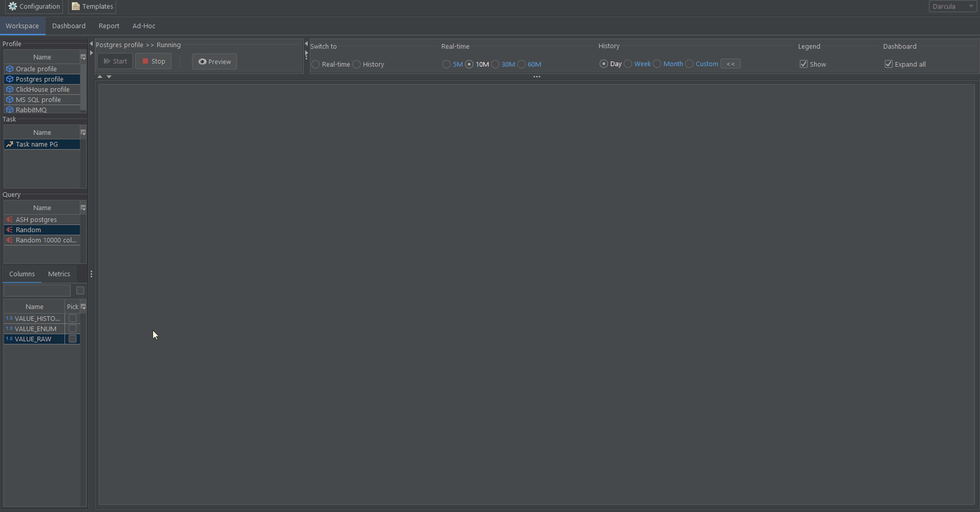Select the MS SQL profile row

click(x=42, y=99)
